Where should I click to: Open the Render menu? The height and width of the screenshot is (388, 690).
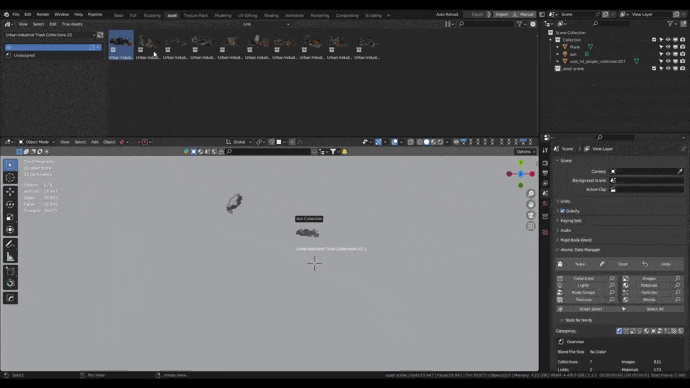43,15
